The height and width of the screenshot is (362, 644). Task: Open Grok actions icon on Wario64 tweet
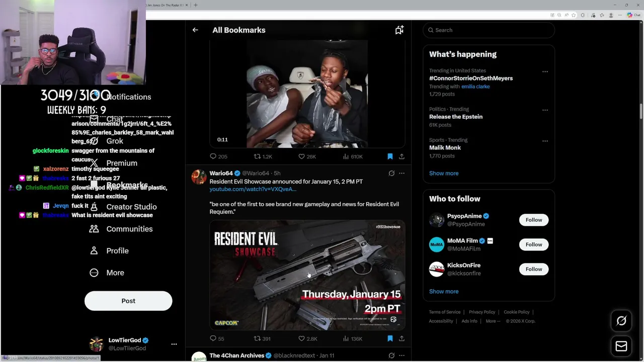click(x=391, y=173)
